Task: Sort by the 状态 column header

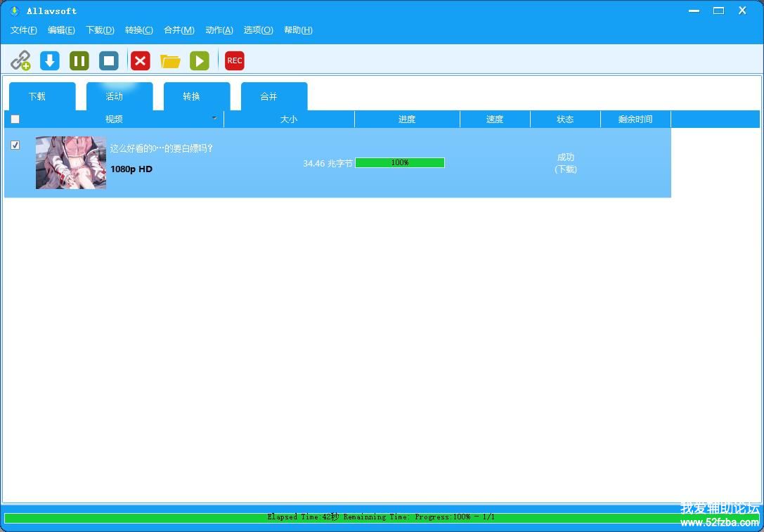Action: [565, 119]
